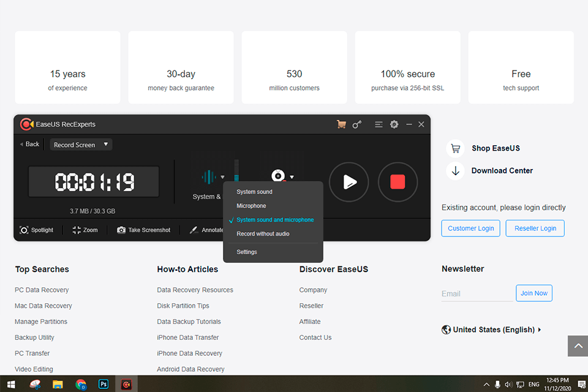Image resolution: width=588 pixels, height=392 pixels.
Task: Open the Company link
Action: 313,290
